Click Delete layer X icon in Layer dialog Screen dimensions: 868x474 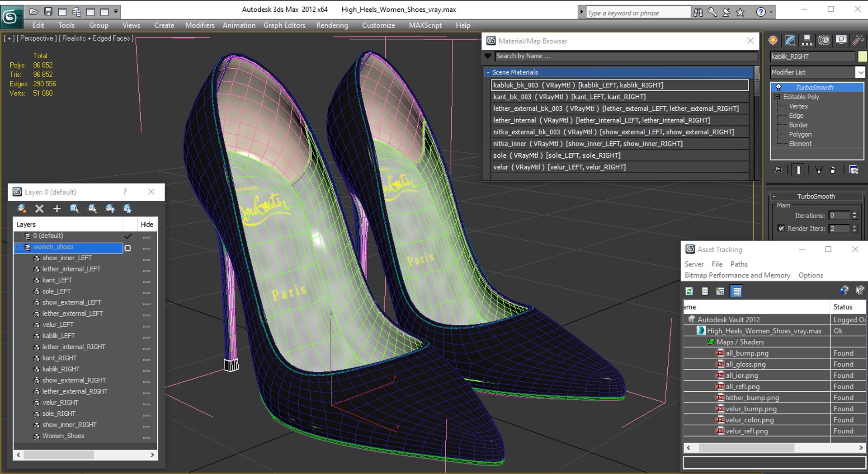39,208
